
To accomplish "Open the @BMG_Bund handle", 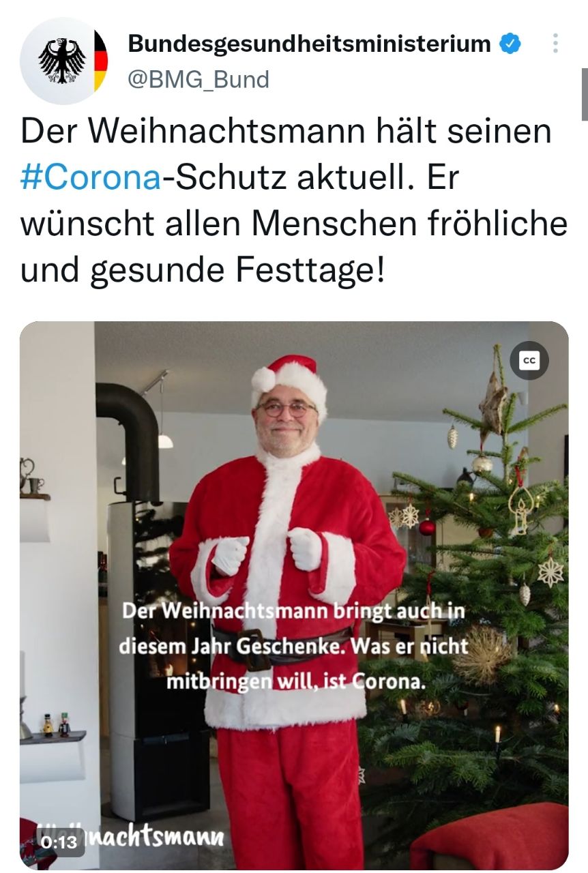I will 199,80.
